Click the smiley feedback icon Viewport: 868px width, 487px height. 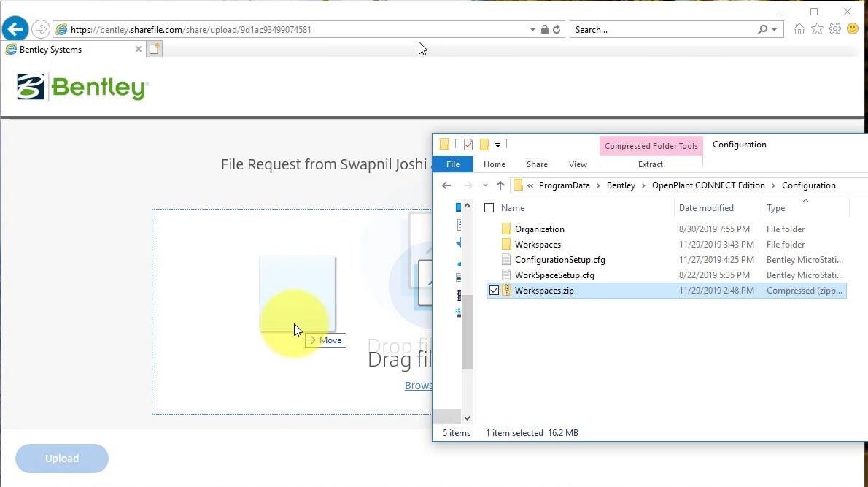click(x=853, y=28)
